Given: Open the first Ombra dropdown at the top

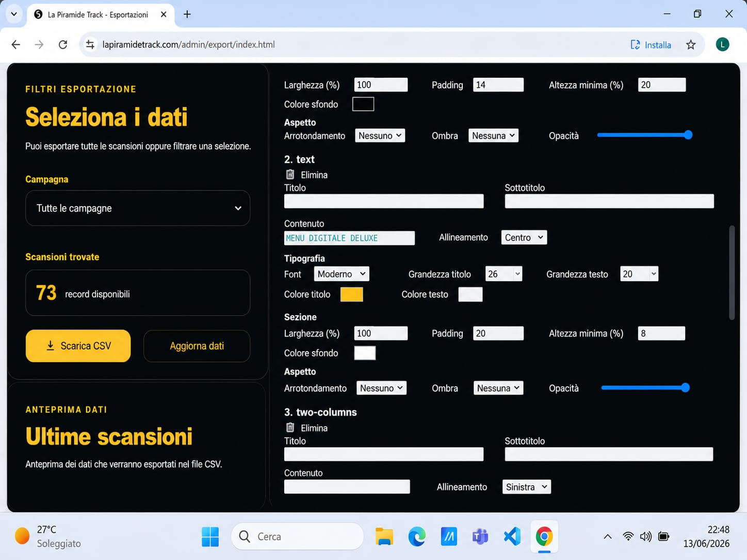Looking at the screenshot, I should pos(493,136).
